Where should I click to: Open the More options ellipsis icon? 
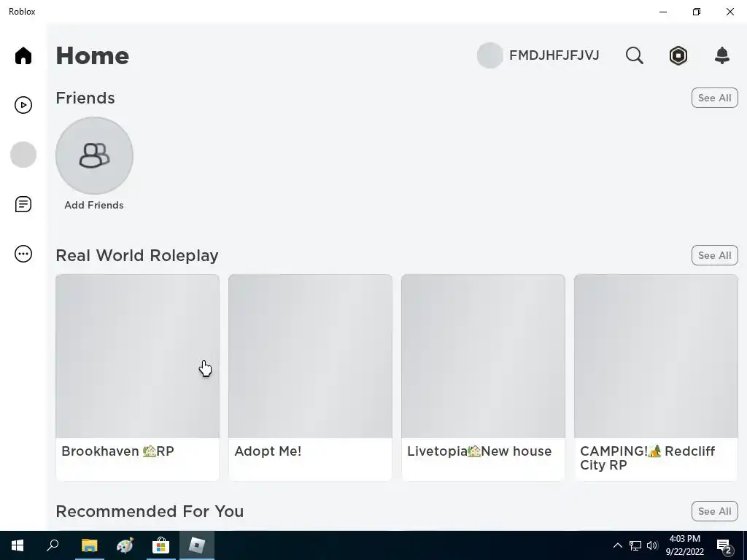pyautogui.click(x=23, y=253)
